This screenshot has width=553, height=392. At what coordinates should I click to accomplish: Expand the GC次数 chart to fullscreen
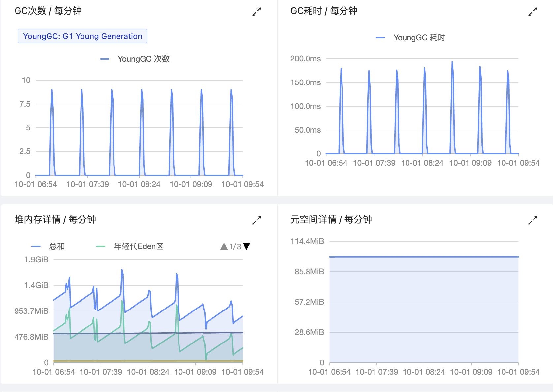tap(256, 12)
